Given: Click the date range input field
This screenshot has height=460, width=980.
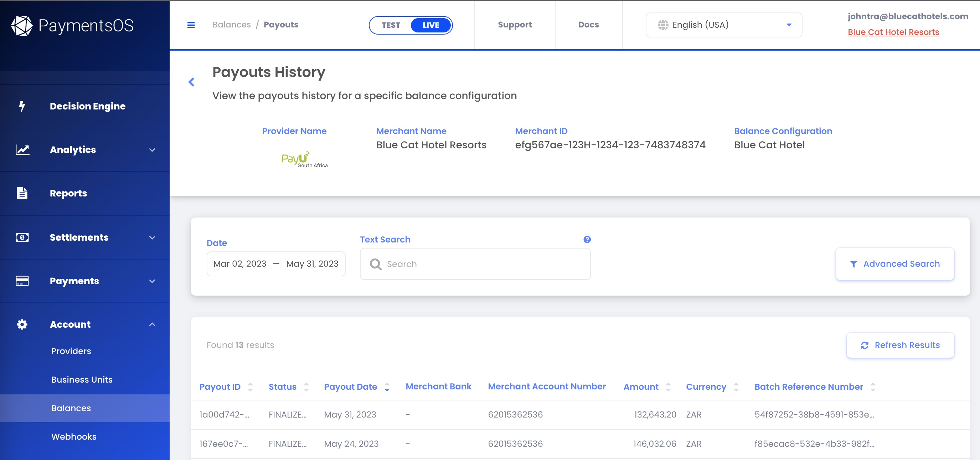Looking at the screenshot, I should pos(275,264).
